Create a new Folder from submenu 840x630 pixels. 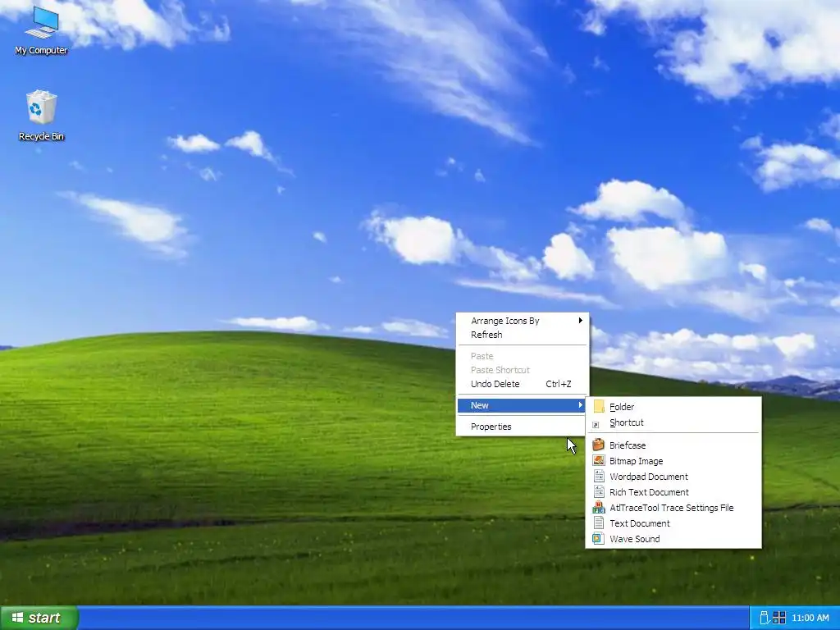tap(673, 407)
